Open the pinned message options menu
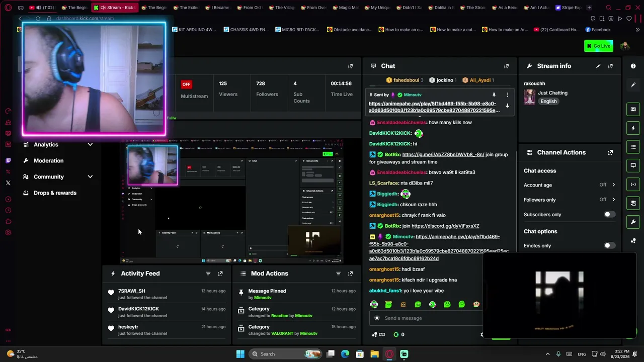Image resolution: width=644 pixels, height=362 pixels. tap(507, 95)
